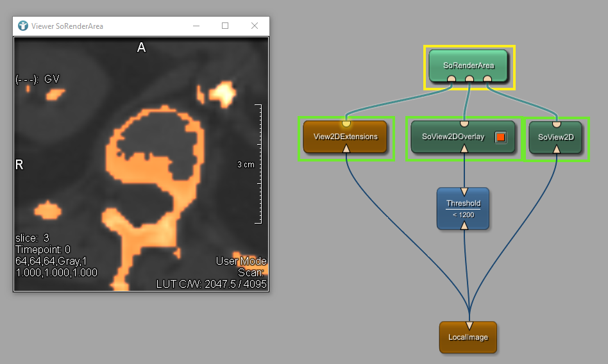
Task: Select the LocalImage module
Action: [468, 338]
